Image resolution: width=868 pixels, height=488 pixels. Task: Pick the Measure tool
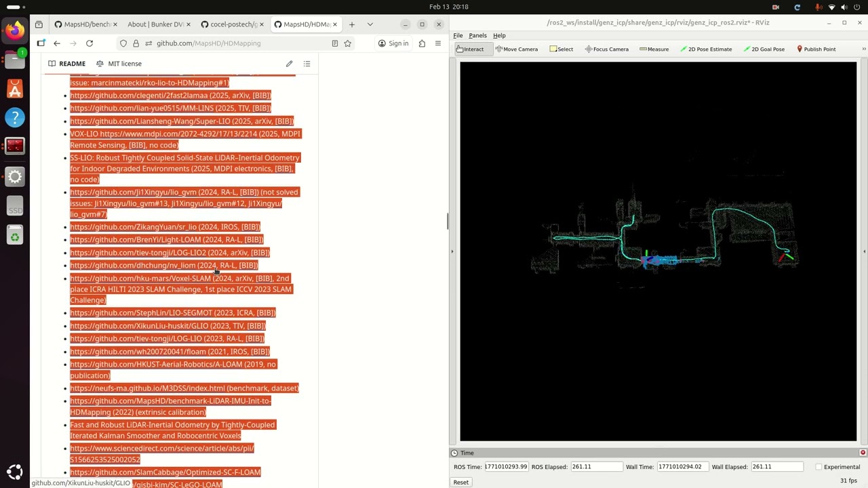[654, 49]
